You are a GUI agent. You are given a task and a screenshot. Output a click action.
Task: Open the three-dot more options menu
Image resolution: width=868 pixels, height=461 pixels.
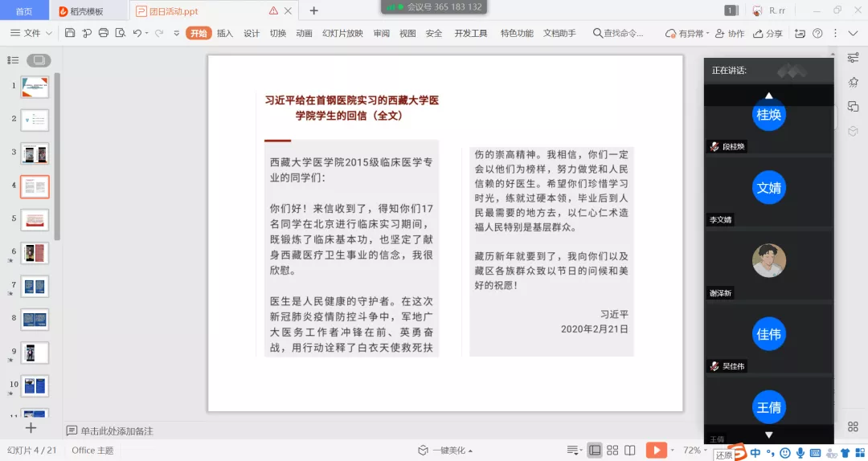point(835,33)
